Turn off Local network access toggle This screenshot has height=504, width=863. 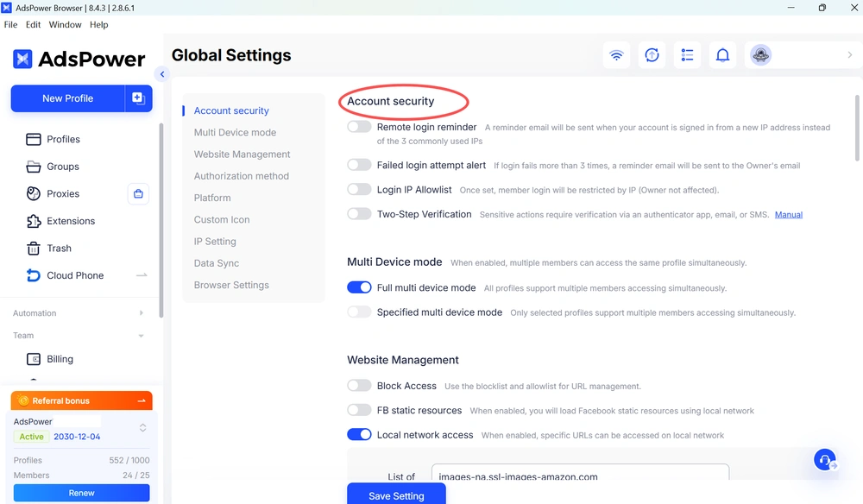point(359,435)
